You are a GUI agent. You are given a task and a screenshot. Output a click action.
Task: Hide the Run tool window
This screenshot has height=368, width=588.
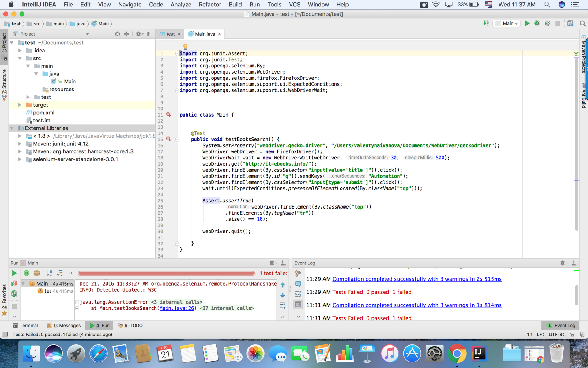click(283, 263)
